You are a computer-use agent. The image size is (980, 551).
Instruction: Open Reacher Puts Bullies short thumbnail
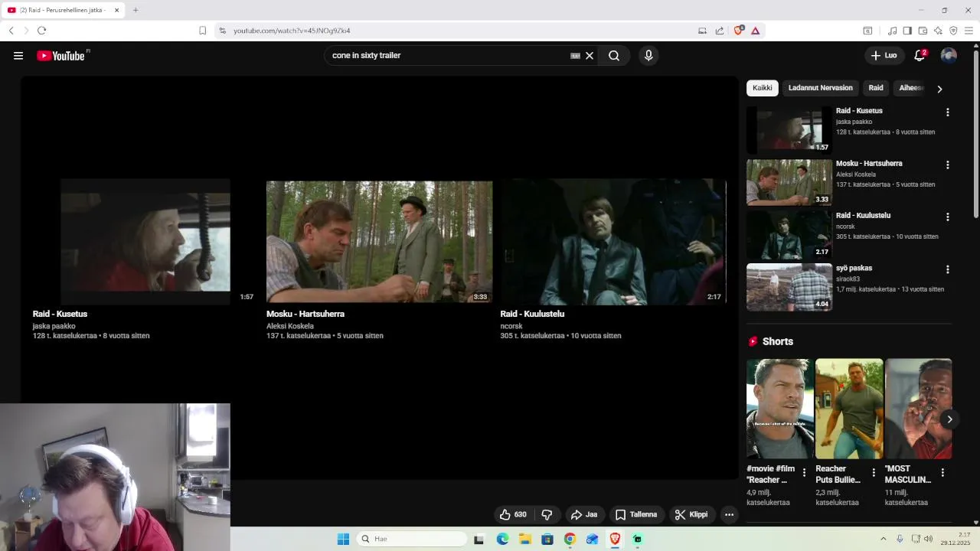pos(849,409)
